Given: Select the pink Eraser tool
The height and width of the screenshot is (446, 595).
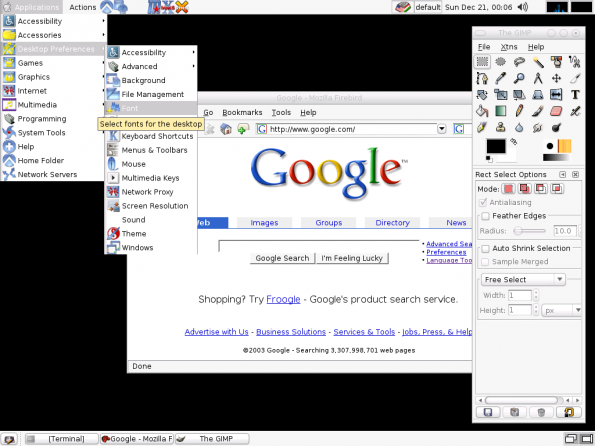Looking at the screenshot, I should pyautogui.click(x=556, y=111).
